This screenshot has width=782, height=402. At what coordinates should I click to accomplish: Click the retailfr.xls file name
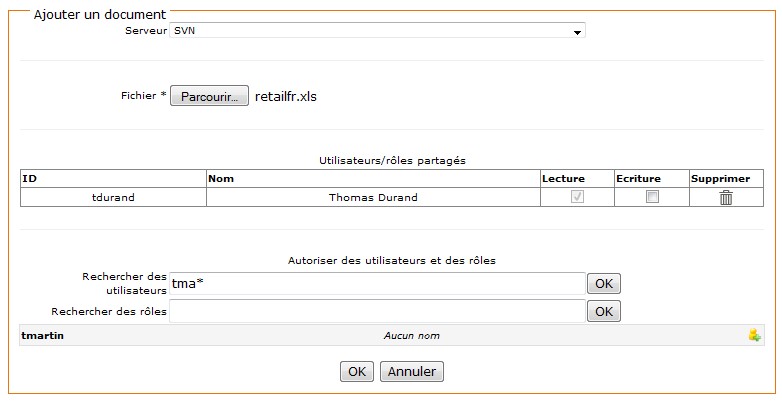click(286, 97)
